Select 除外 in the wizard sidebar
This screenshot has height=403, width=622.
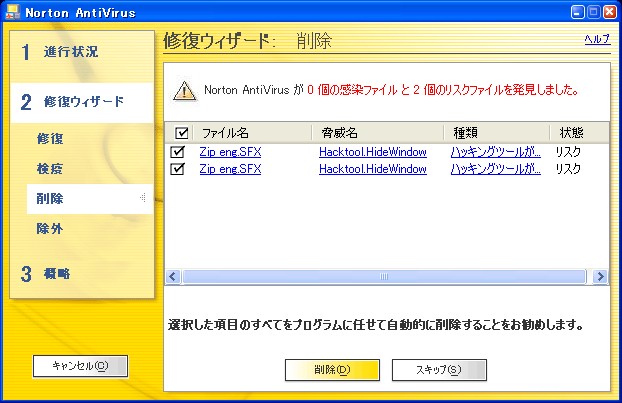[50, 229]
